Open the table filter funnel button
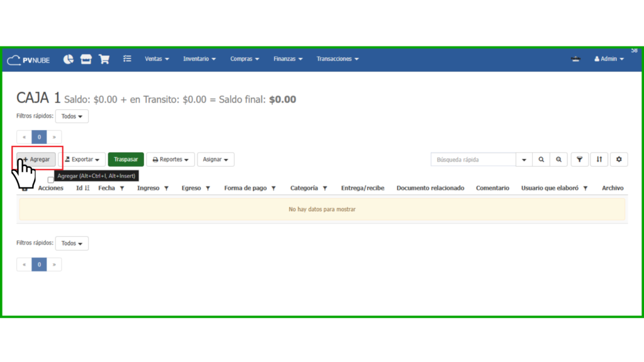This screenshot has width=644, height=362. pyautogui.click(x=579, y=160)
